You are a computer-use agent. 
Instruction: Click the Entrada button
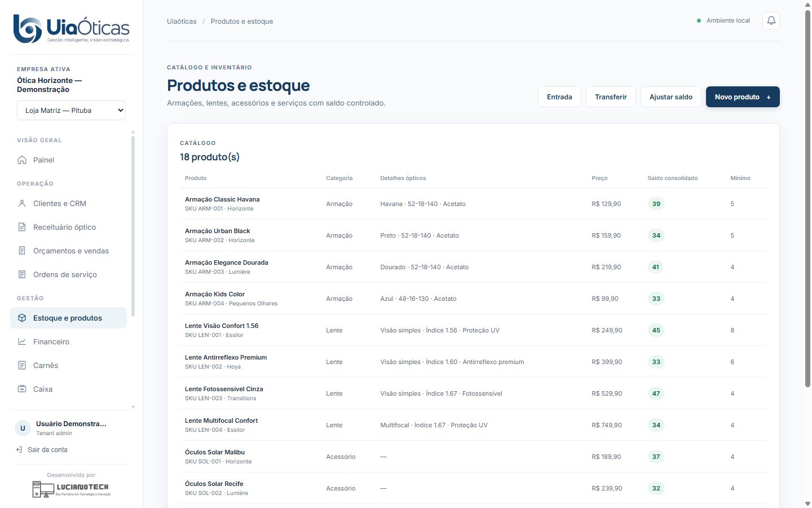pyautogui.click(x=559, y=97)
